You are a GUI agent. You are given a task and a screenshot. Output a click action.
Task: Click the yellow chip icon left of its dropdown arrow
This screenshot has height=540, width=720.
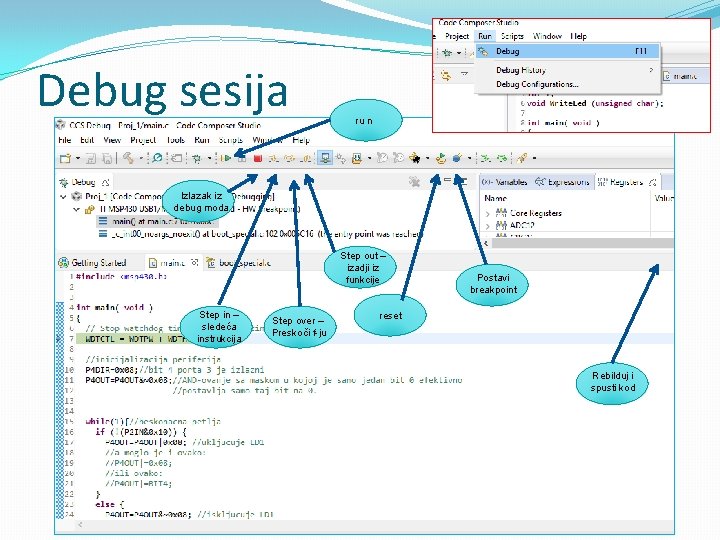pyautogui.click(x=357, y=158)
